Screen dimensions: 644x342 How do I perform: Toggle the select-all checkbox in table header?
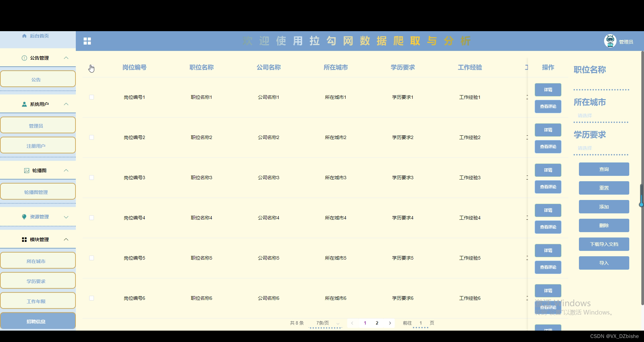point(92,67)
